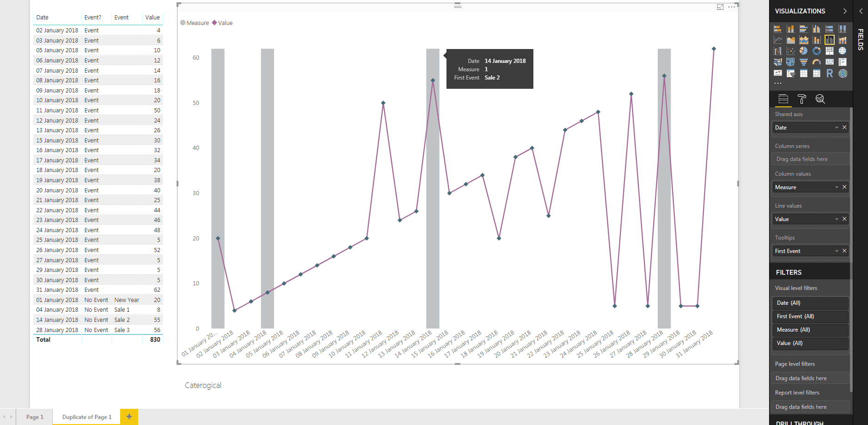Screen dimensions: 868x425
Task: Open the Analytics magnifier pane
Action: tap(820, 99)
